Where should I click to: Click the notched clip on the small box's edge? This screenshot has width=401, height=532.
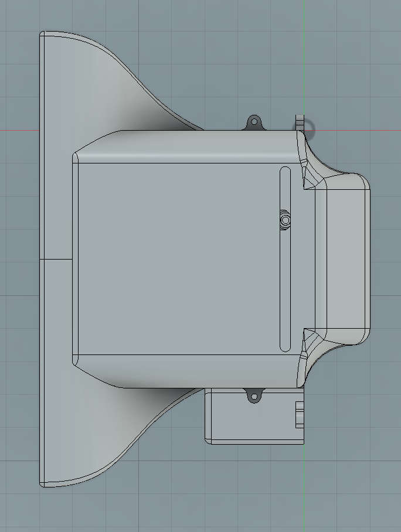[300, 414]
